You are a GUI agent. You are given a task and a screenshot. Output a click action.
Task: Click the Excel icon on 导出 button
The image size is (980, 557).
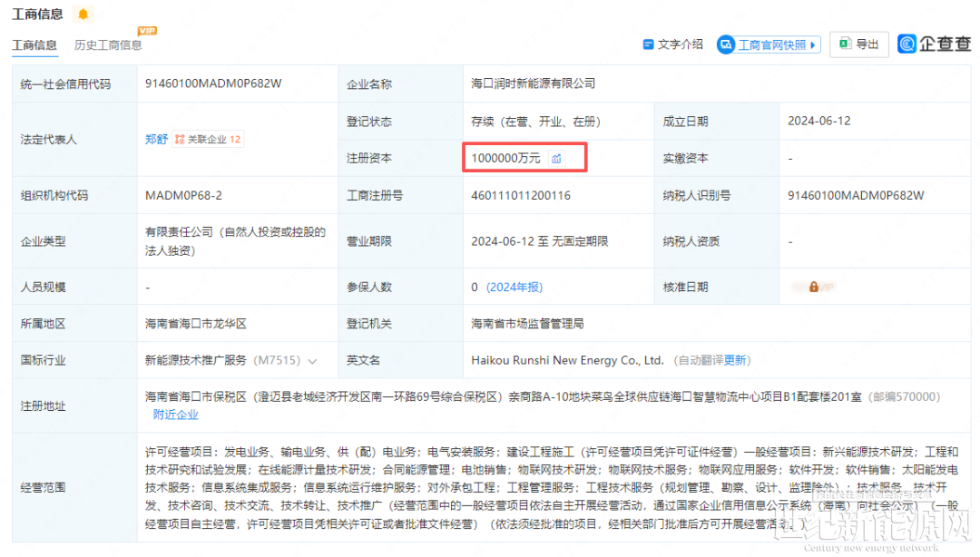[x=844, y=44]
